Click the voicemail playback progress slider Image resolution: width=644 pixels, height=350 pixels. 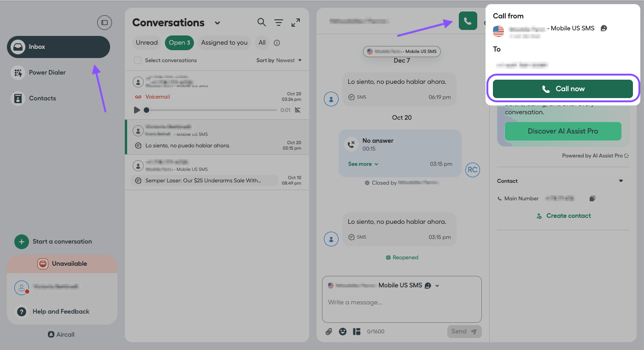(212, 110)
